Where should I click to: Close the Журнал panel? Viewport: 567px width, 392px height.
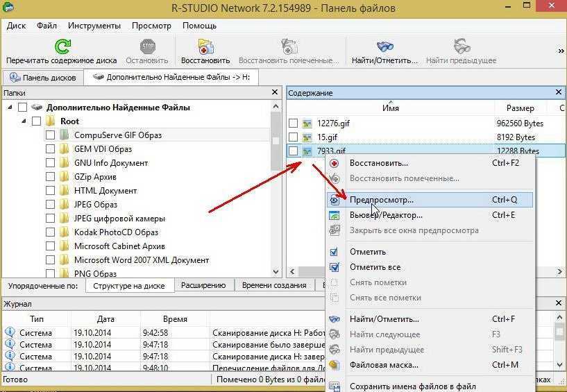tap(559, 303)
